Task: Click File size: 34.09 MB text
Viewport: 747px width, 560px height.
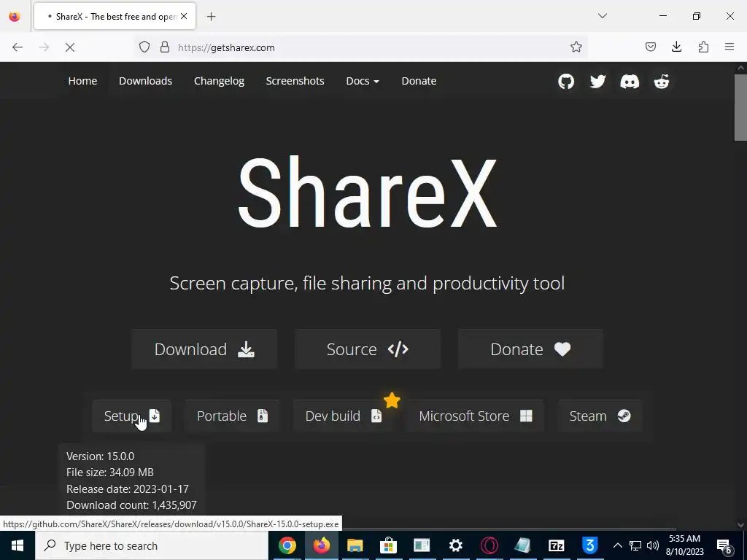Action: (x=110, y=472)
